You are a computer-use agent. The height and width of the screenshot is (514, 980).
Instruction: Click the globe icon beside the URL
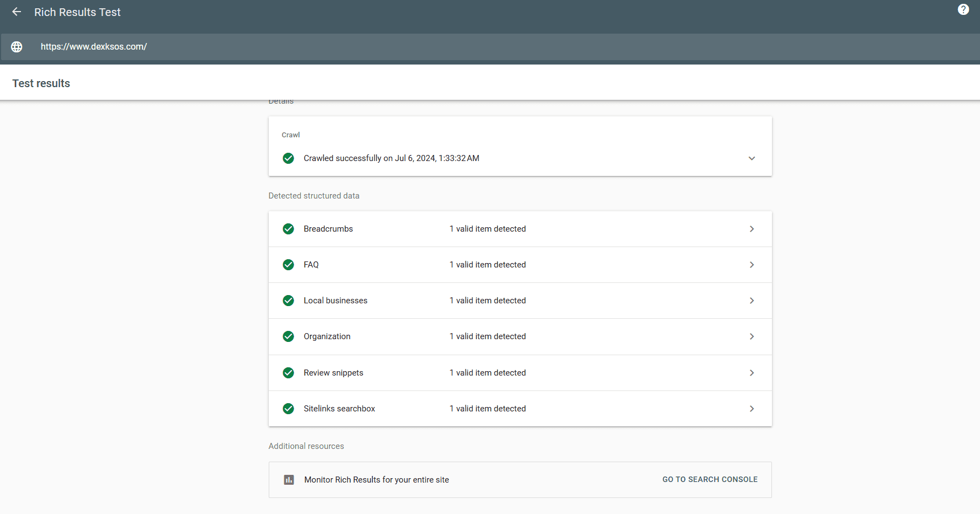17,47
